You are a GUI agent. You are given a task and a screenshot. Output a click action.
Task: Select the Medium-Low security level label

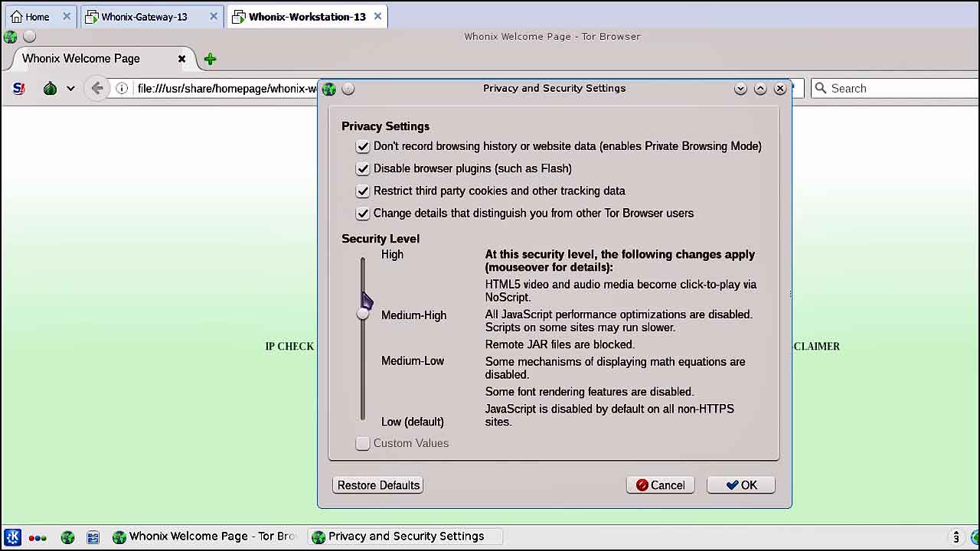413,360
